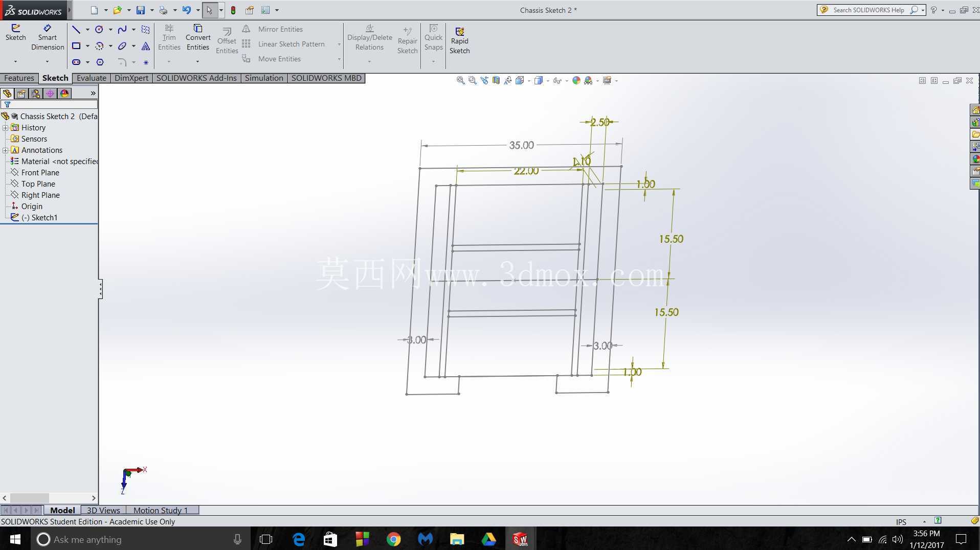Viewport: 980px width, 550px height.
Task: Select Origin in feature tree
Action: pyautogui.click(x=32, y=207)
